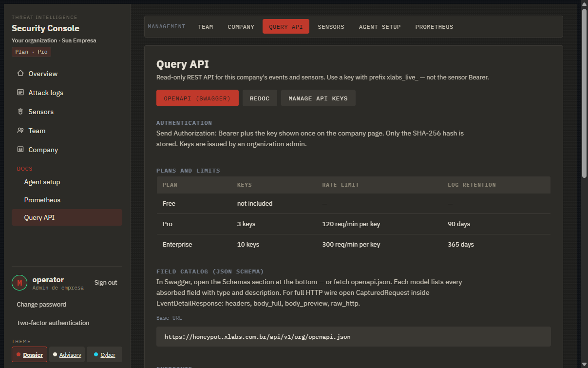Open Change password link
This screenshot has height=368, width=588.
[x=41, y=304]
